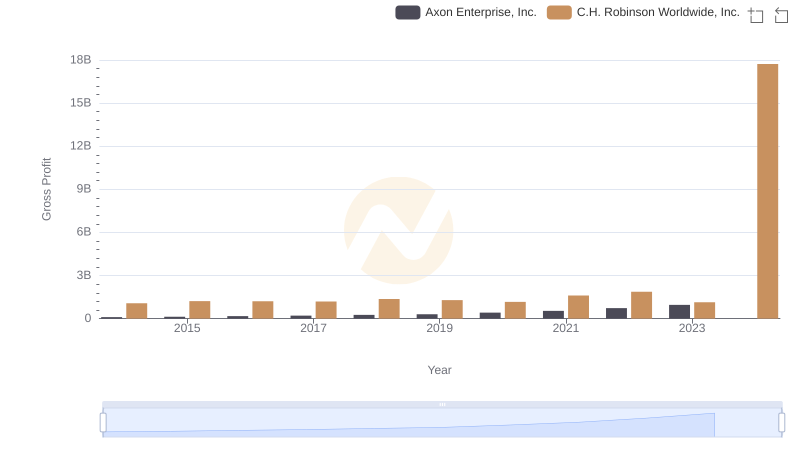Click the 9B y-axis label

(x=84, y=189)
